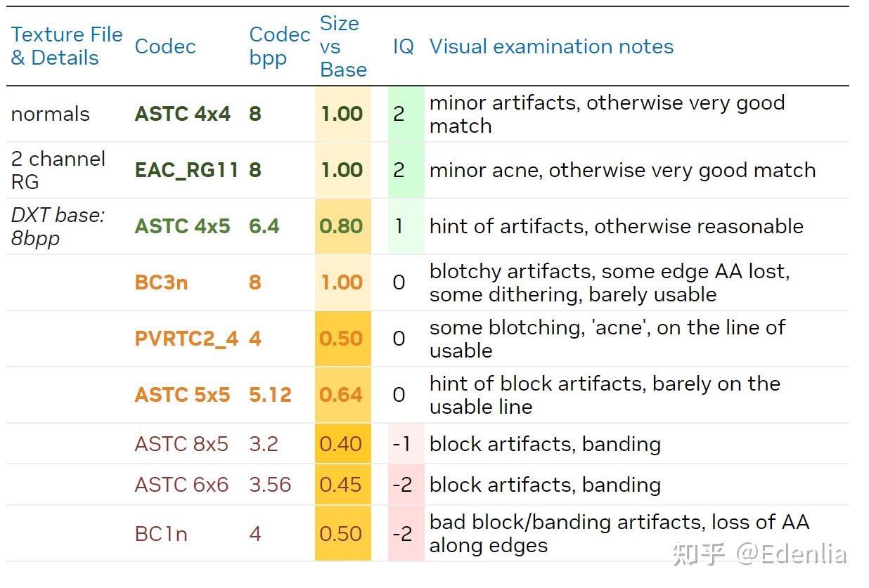Select the 'Codec bpp' column header
The image size is (869, 588).
pyautogui.click(x=280, y=46)
